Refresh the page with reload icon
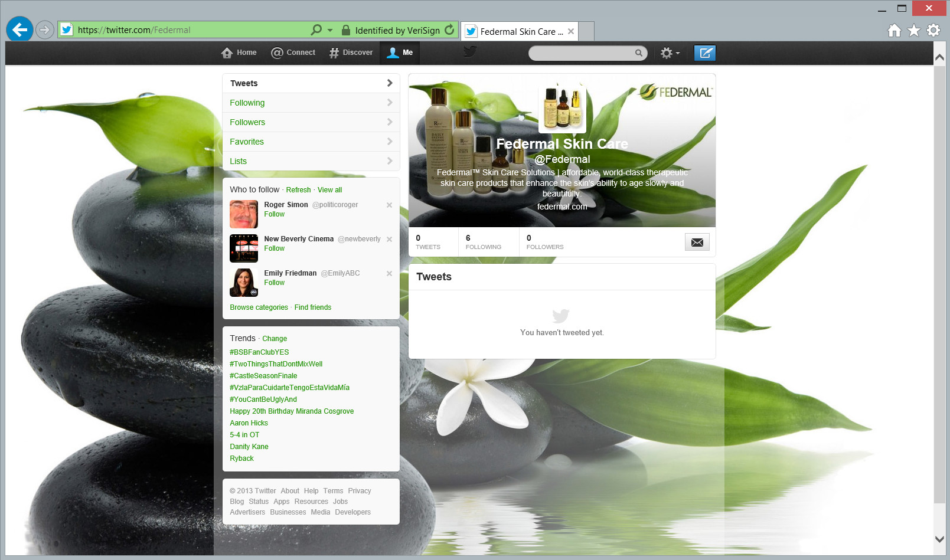950x560 pixels. [x=450, y=30]
